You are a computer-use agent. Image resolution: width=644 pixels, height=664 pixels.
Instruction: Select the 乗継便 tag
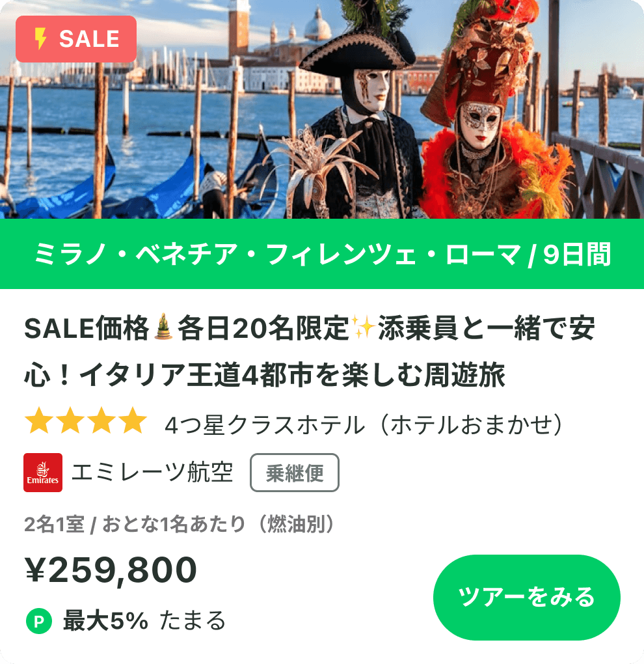click(x=295, y=473)
